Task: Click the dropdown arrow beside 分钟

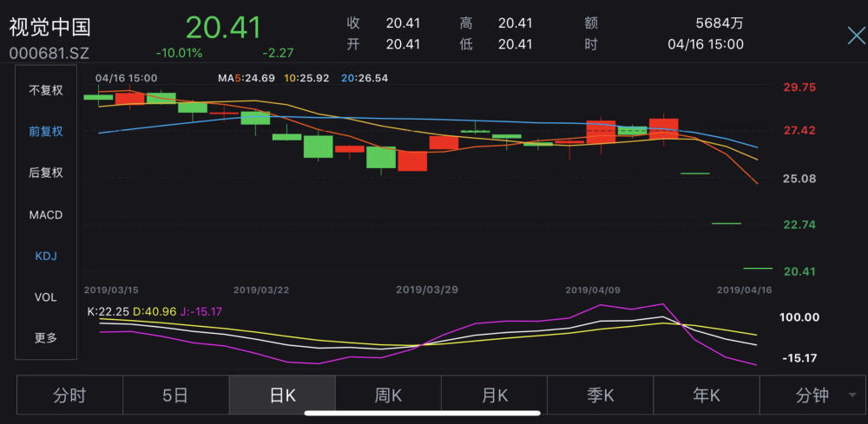Action: point(852,395)
